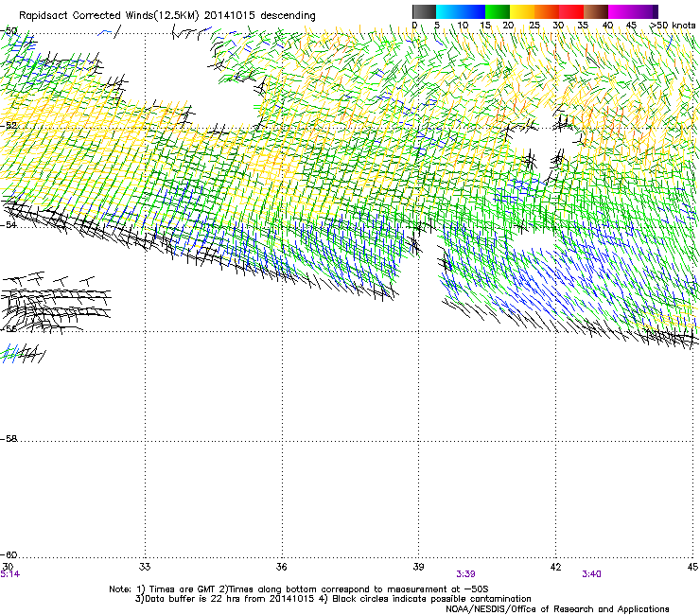Click the -50 latitude label
The height and width of the screenshot is (615, 700).
coord(9,31)
